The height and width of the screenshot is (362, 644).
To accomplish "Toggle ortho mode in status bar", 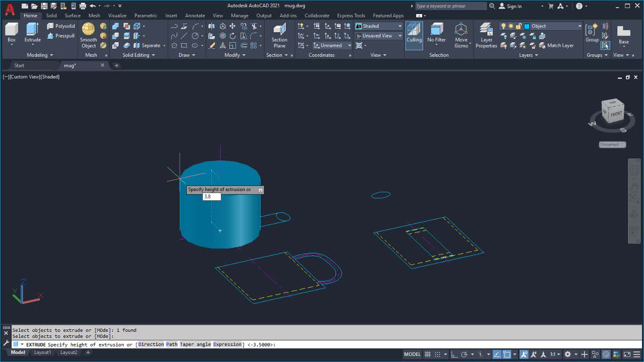I will [454, 354].
